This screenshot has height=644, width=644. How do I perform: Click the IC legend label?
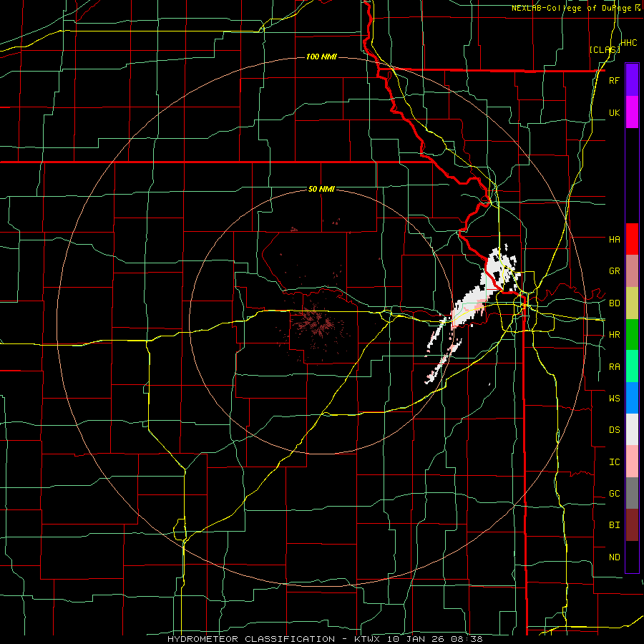pyautogui.click(x=614, y=462)
